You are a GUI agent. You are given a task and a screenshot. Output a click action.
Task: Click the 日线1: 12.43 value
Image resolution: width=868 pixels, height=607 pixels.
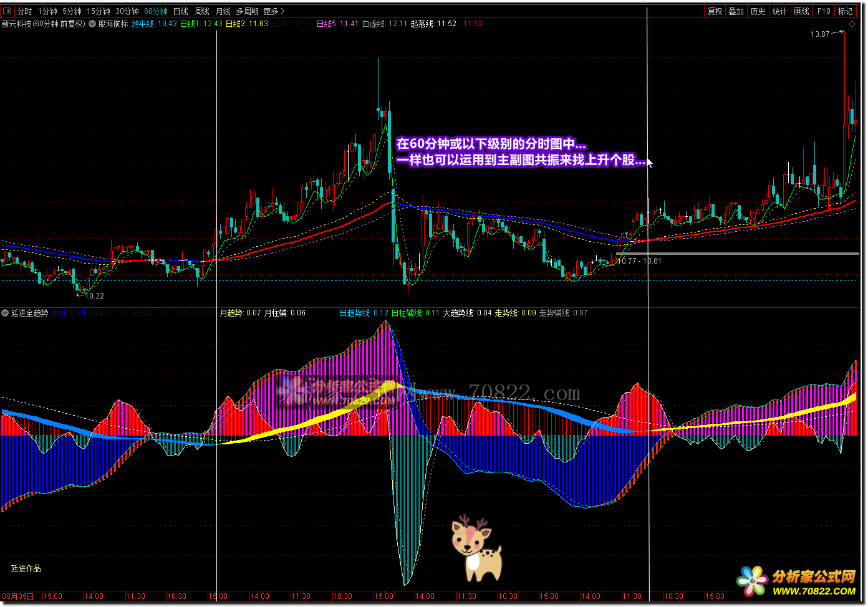[201, 24]
